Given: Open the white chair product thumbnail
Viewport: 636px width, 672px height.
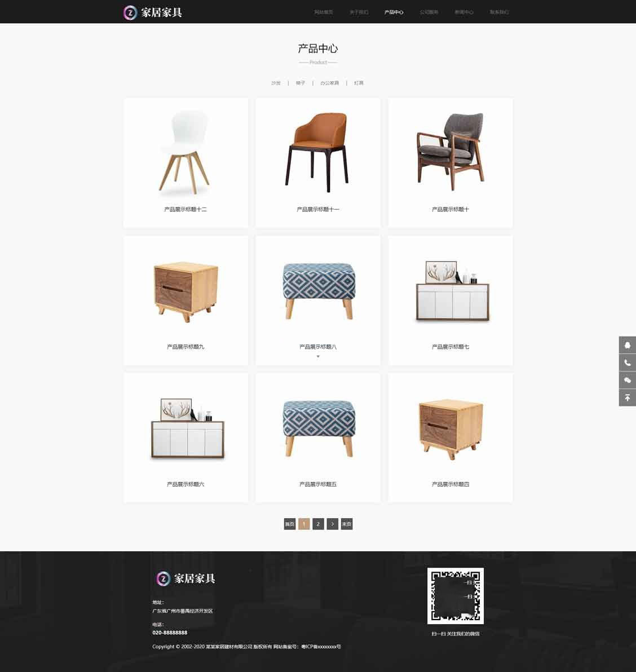Looking at the screenshot, I should (x=185, y=151).
